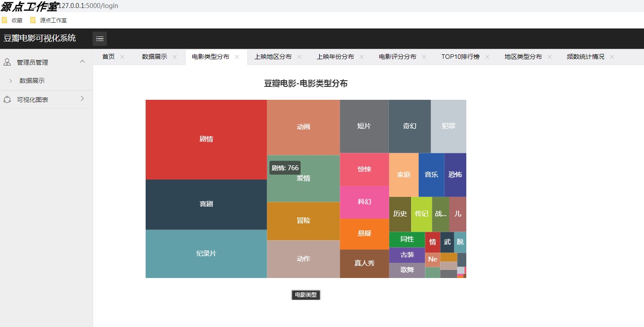Click the admin user icon in sidebar
The image size is (644, 327).
click(7, 62)
